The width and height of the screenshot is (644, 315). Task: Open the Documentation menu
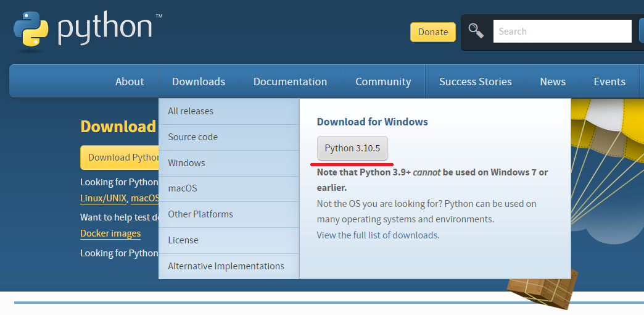(290, 82)
